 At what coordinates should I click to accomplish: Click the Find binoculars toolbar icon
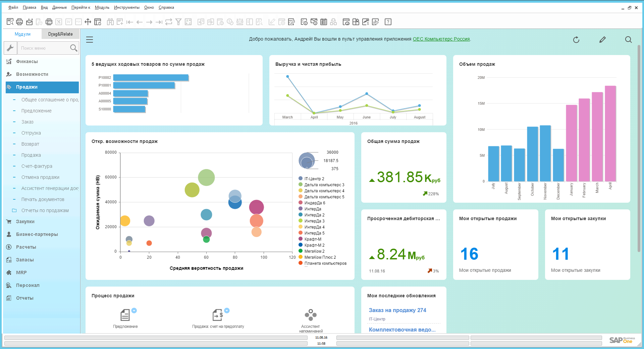(x=110, y=22)
